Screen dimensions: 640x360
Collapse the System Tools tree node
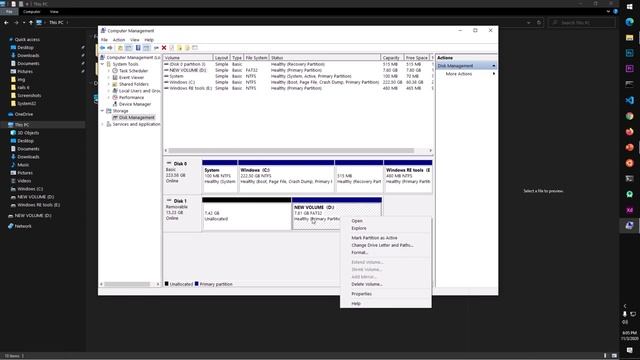pyautogui.click(x=103, y=64)
